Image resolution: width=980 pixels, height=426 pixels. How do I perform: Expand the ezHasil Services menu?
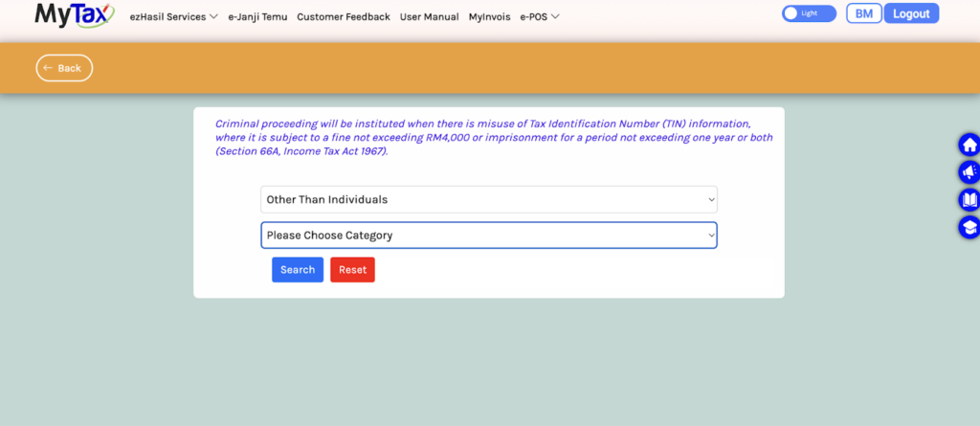click(x=173, y=16)
